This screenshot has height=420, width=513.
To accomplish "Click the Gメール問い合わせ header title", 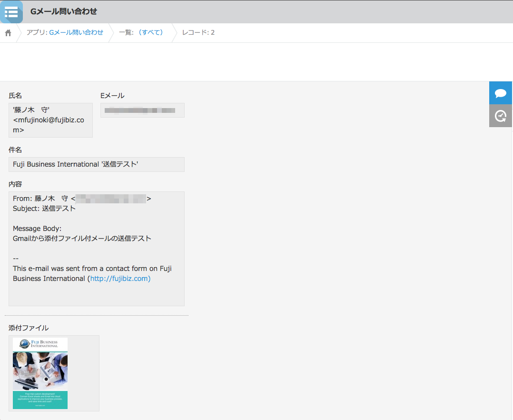I will coord(63,11).
